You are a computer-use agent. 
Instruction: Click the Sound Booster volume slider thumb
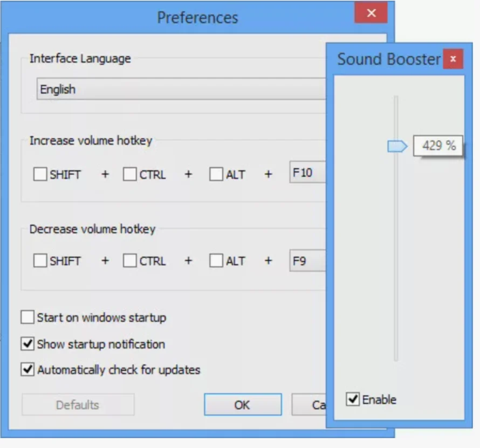(x=397, y=146)
